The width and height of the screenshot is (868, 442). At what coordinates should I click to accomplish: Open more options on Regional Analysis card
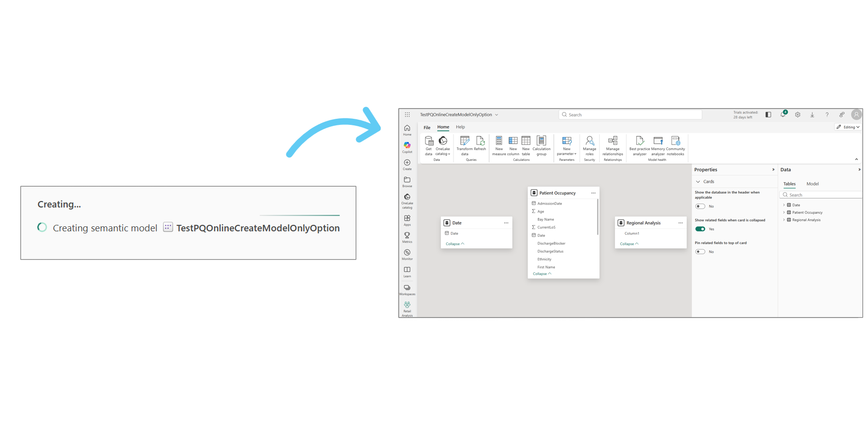point(680,223)
